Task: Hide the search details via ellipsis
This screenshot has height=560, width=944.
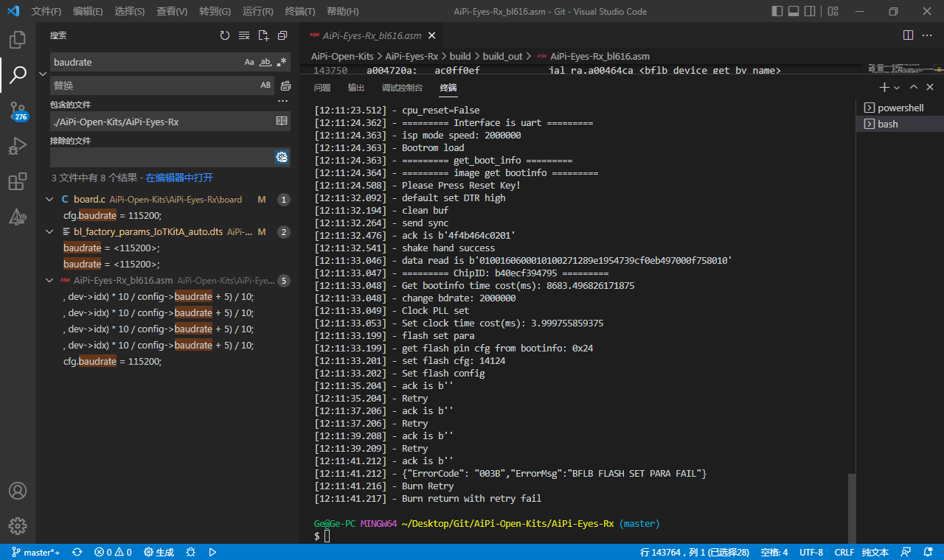Action: tap(283, 102)
